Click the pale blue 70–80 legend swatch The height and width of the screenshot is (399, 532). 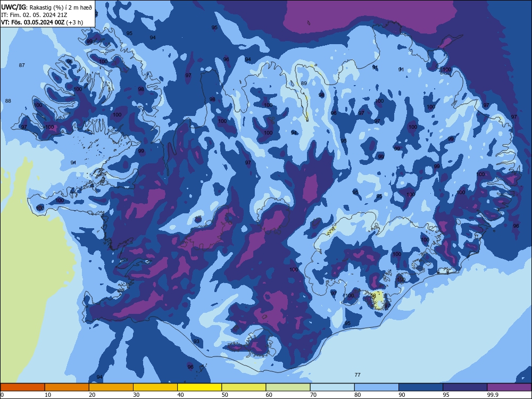tap(332, 387)
